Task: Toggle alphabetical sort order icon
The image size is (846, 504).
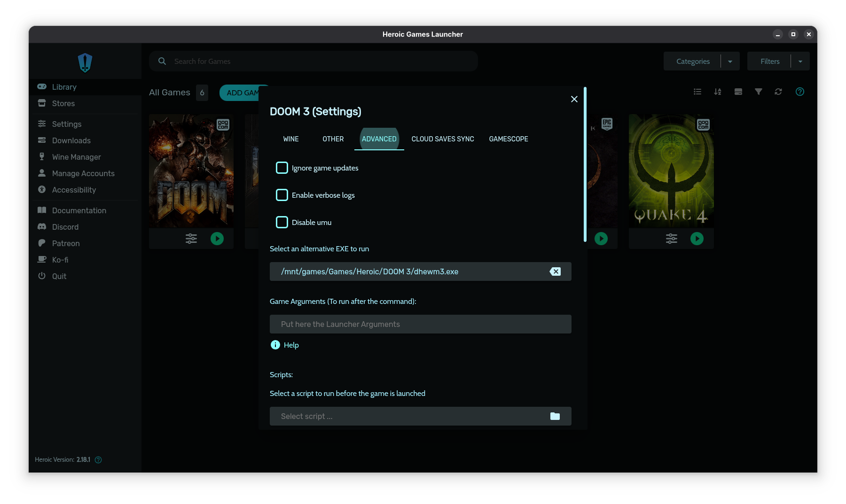Action: [x=718, y=92]
